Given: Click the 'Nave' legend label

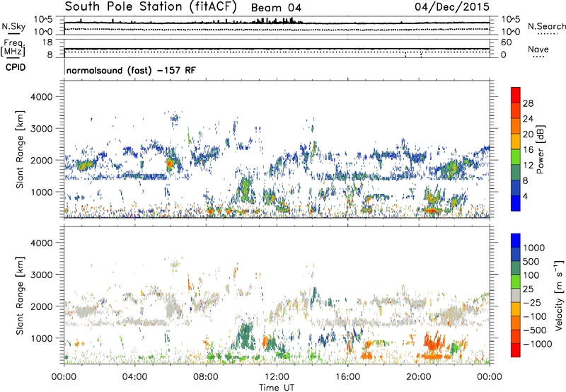Looking at the screenshot, I should click(x=538, y=49).
